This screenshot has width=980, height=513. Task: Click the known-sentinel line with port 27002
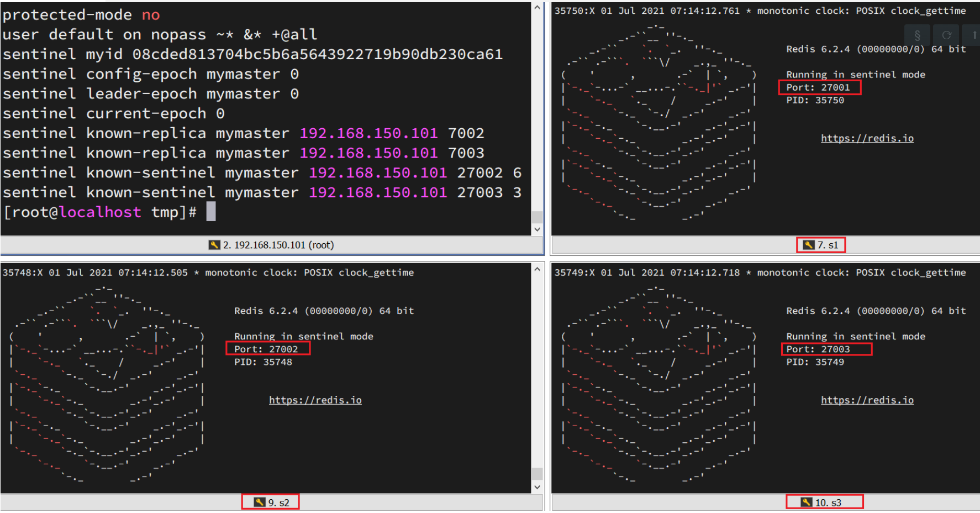coord(262,172)
